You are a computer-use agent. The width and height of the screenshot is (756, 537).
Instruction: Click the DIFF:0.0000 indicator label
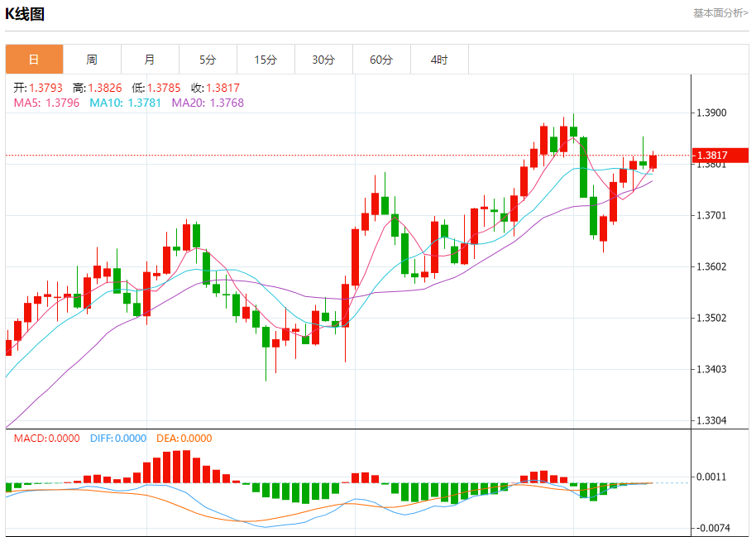click(x=118, y=438)
